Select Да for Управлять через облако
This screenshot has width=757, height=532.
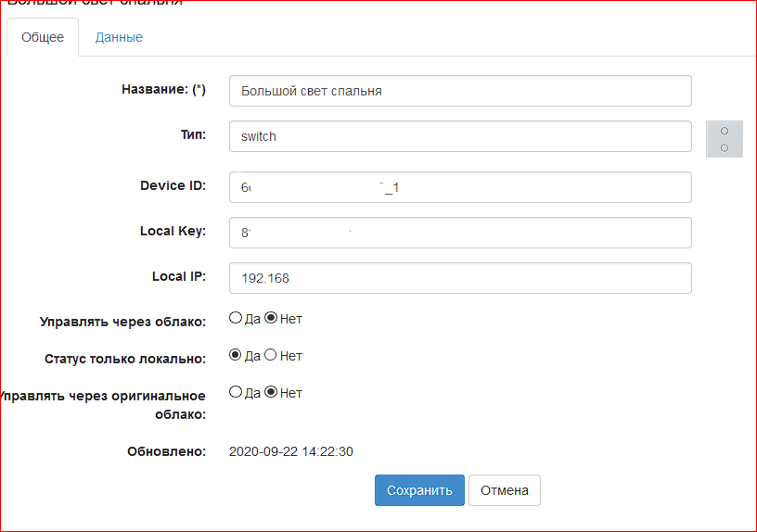[x=236, y=319]
